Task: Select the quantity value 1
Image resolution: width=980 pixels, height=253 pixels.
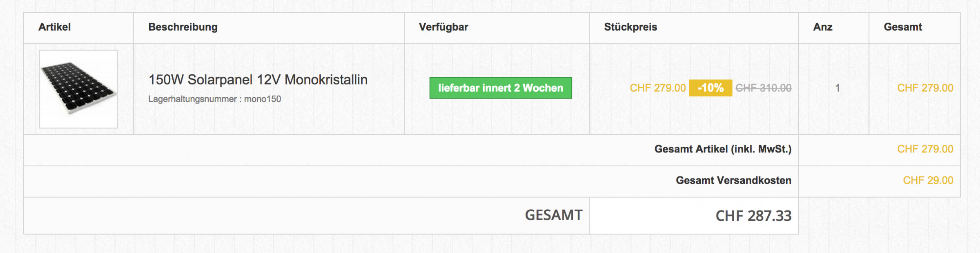Action: 837,88
